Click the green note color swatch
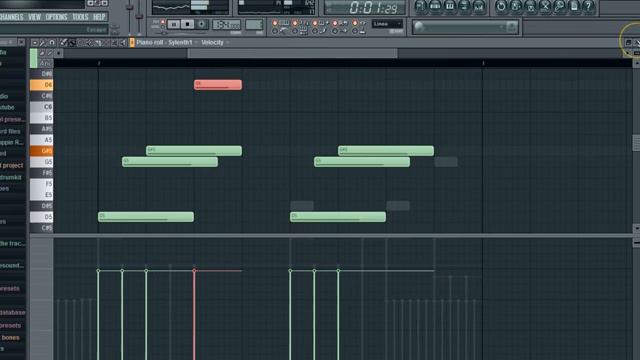 [x=33, y=58]
